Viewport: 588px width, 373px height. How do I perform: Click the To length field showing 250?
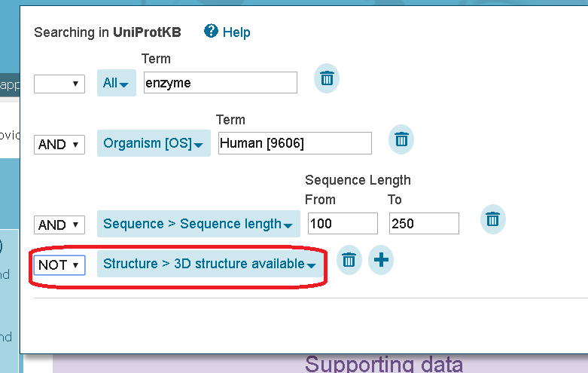(424, 223)
